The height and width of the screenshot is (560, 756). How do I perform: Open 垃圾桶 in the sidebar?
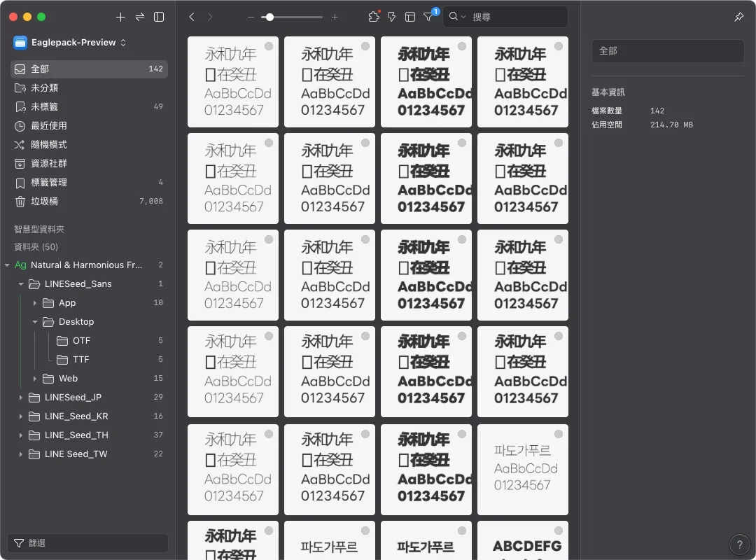click(x=45, y=201)
